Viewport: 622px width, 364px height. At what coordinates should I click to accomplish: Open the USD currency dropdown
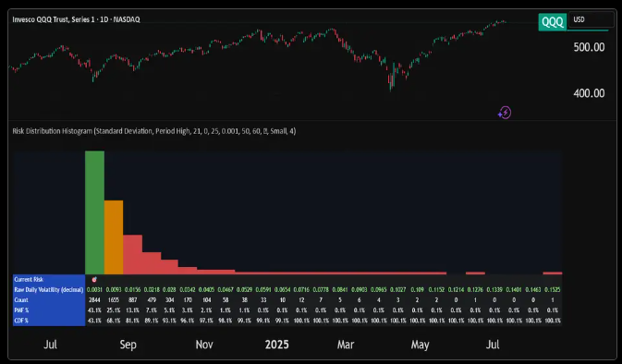592,19
